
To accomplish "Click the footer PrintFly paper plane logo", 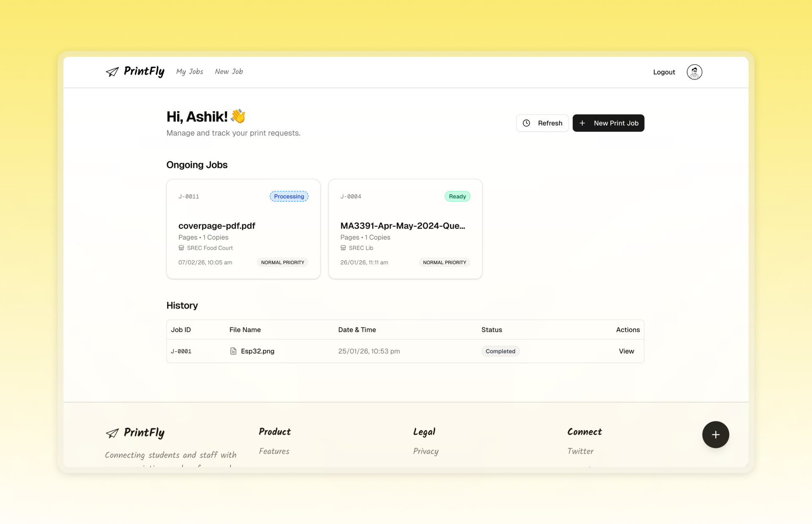I will tap(112, 433).
